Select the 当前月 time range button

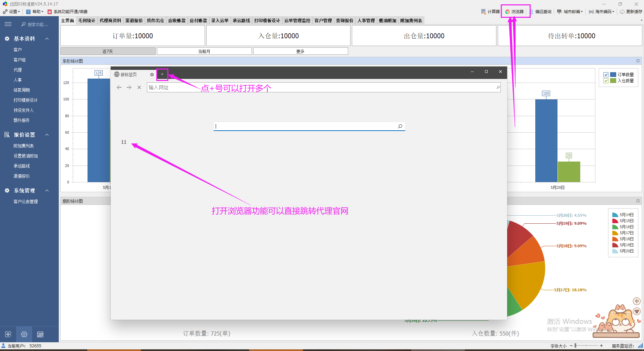coord(204,51)
